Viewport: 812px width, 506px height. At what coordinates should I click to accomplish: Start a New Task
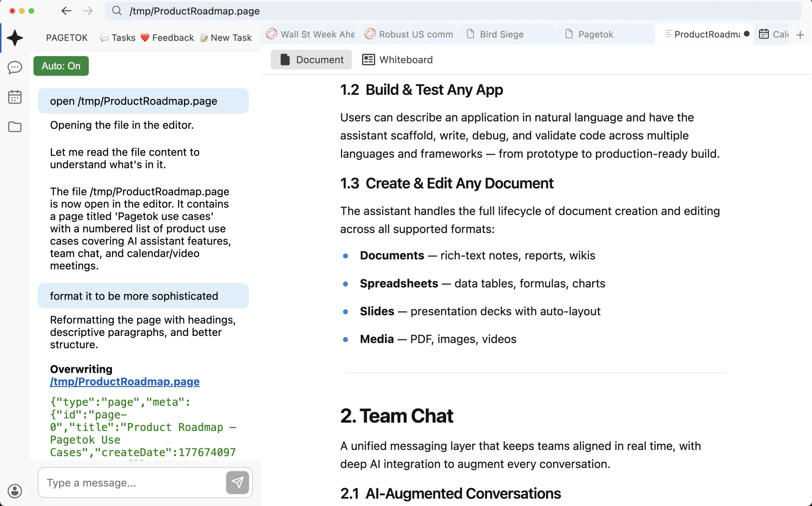[226, 38]
